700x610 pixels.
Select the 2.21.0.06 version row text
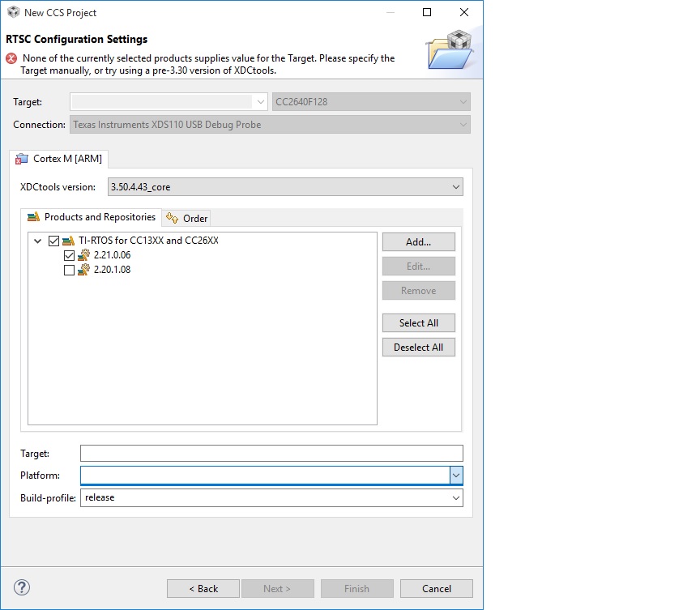pyautogui.click(x=112, y=255)
